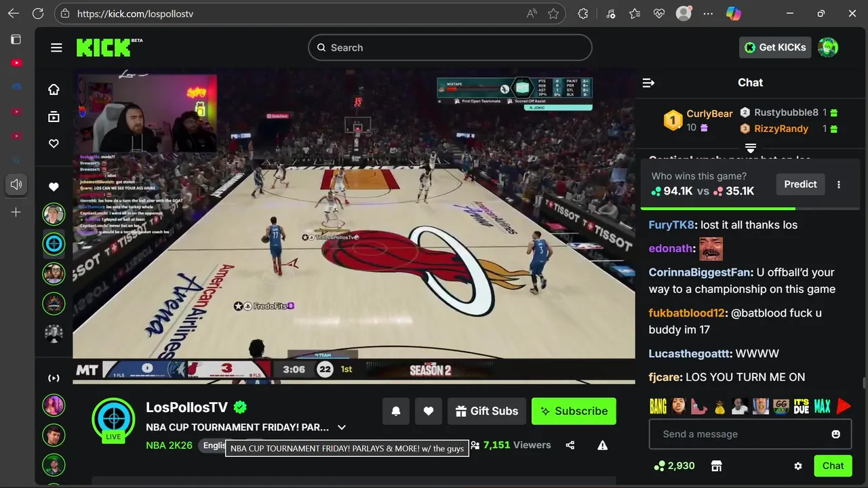Insert the pink Patrick star emote
868x488 pixels.
(x=699, y=406)
